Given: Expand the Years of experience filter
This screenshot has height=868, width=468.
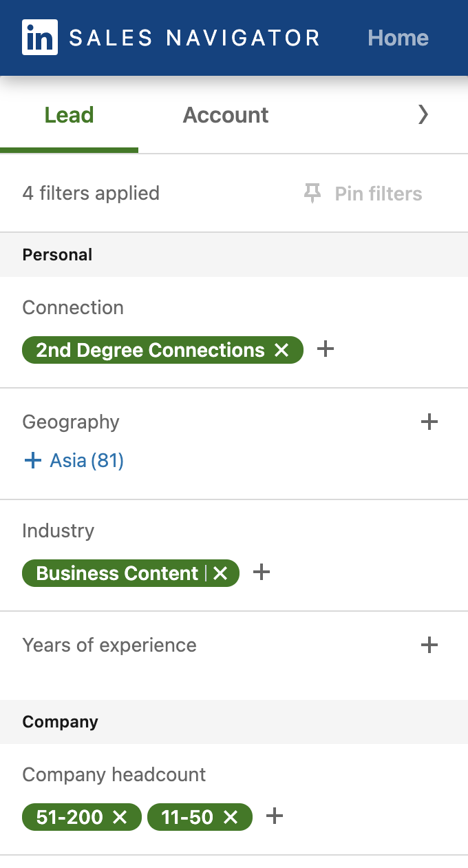Looking at the screenshot, I should pos(429,645).
